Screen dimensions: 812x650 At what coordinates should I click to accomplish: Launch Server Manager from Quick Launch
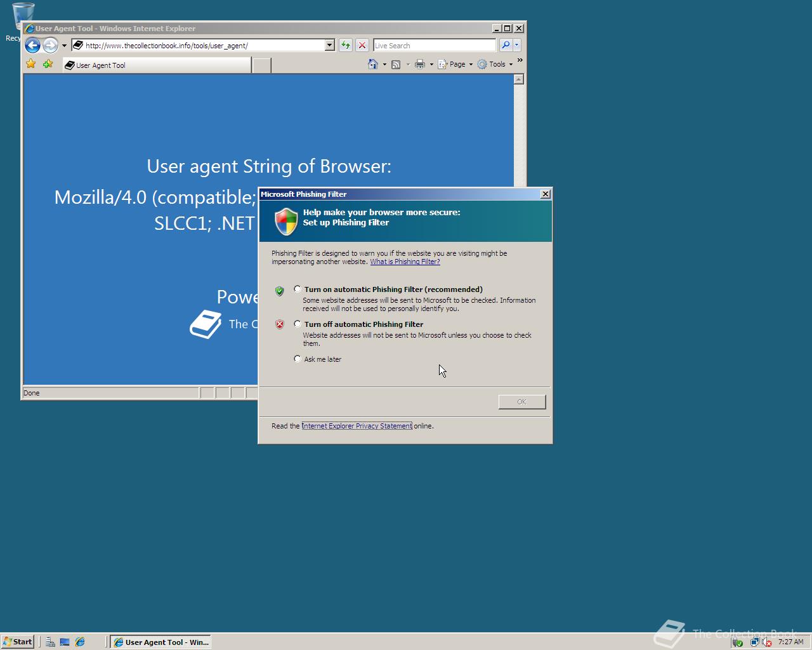pyautogui.click(x=50, y=642)
